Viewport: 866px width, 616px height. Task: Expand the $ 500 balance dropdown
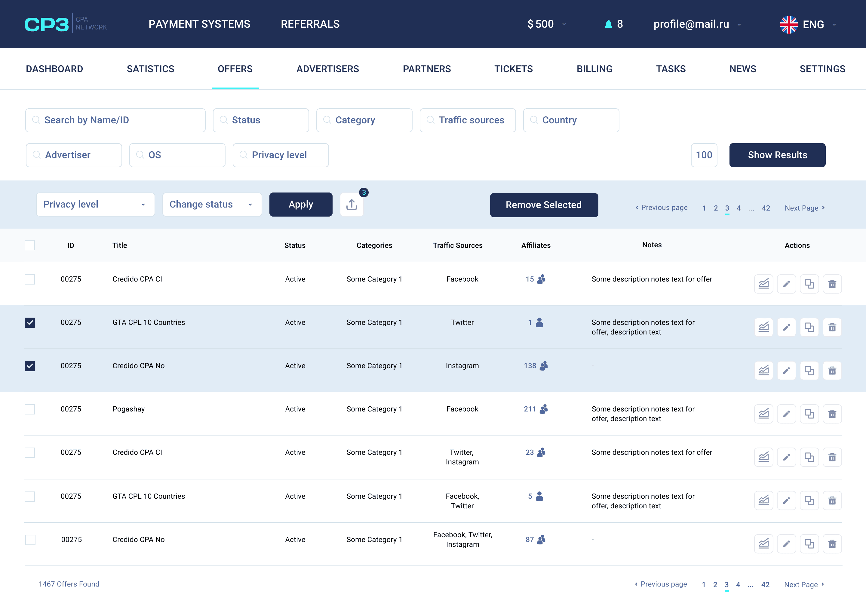tap(546, 24)
